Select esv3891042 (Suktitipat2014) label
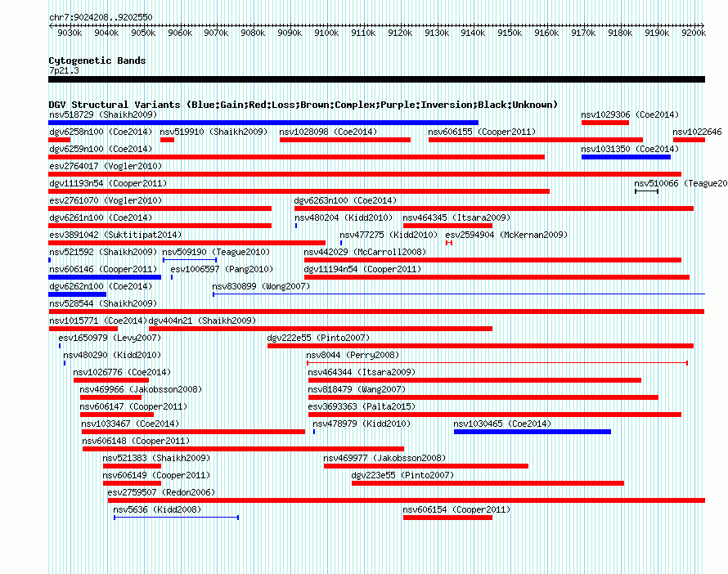This screenshot has width=728, height=574. click(x=115, y=235)
